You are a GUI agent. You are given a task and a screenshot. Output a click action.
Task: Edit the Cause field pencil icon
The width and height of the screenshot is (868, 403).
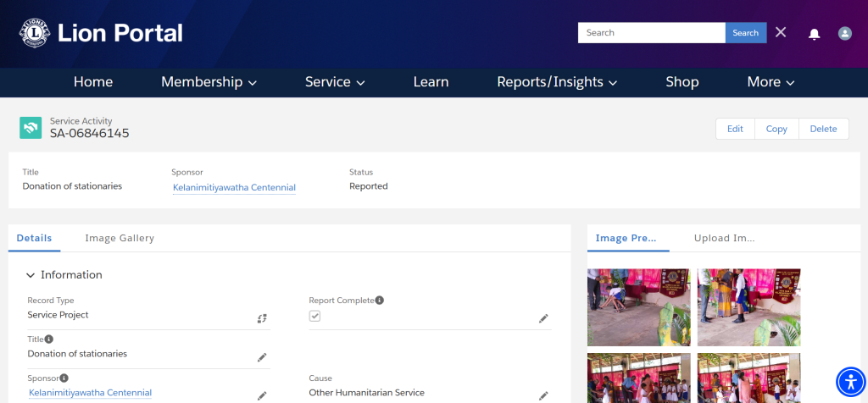tap(543, 396)
